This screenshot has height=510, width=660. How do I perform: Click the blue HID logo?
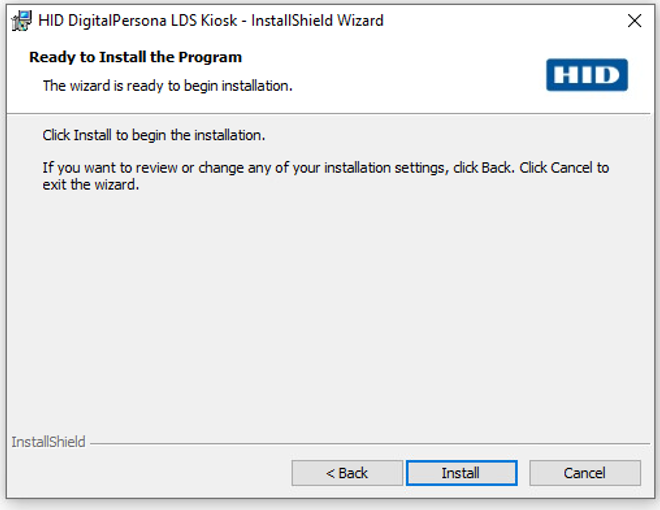pyautogui.click(x=587, y=76)
